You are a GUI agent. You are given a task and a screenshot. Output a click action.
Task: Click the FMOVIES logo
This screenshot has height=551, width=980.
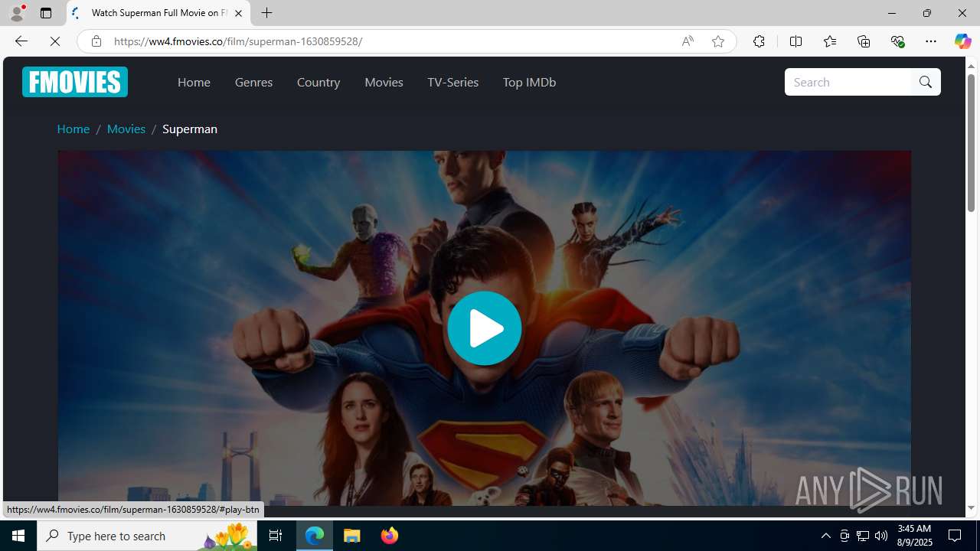coord(75,82)
